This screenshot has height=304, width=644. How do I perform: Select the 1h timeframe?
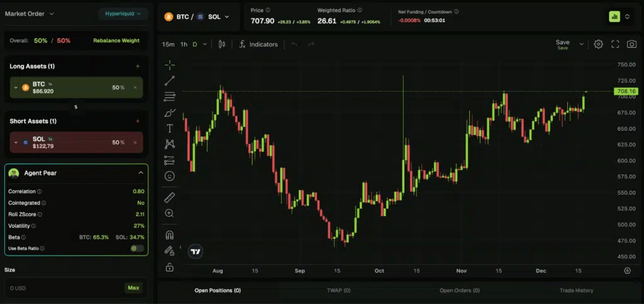tap(184, 45)
